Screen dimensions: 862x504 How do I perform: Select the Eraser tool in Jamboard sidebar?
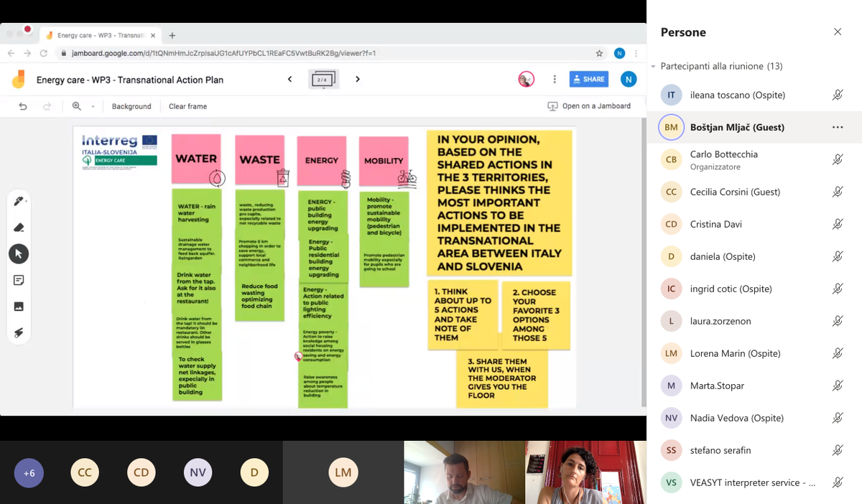[x=19, y=228]
